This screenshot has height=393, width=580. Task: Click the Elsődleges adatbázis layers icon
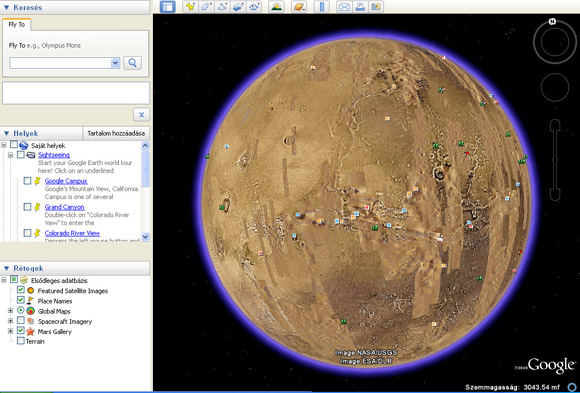[x=24, y=280]
